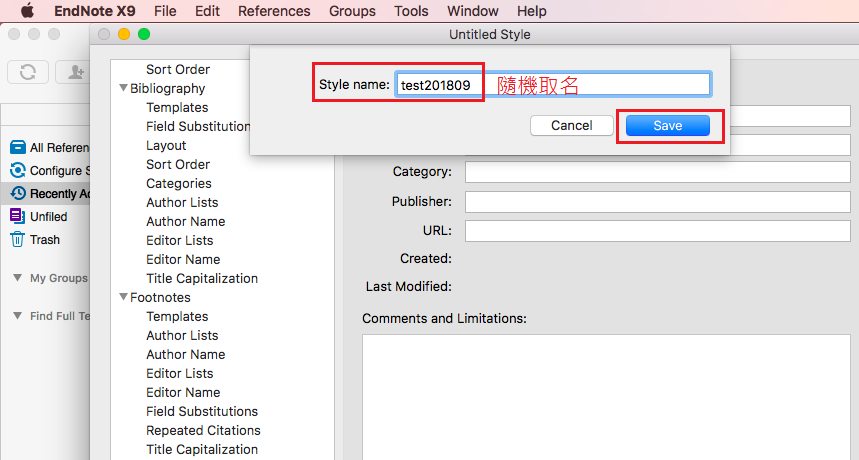Click the Publisher input field

[x=657, y=202]
